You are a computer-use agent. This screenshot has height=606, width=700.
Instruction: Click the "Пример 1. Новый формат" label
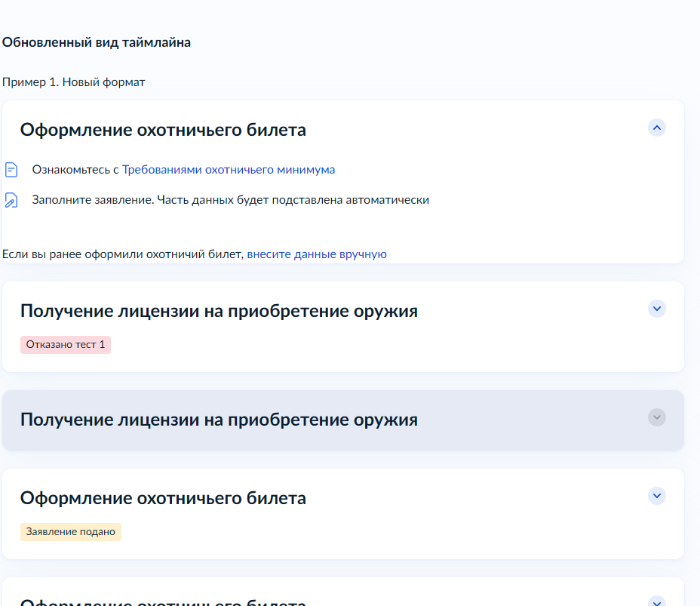tap(74, 82)
